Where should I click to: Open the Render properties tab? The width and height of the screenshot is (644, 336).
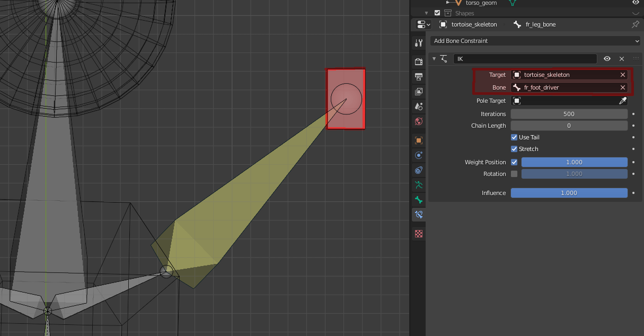click(418, 61)
